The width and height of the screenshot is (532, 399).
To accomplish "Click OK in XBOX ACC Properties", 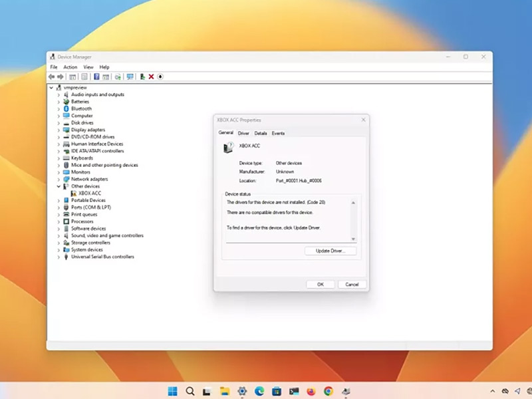I will tap(321, 285).
